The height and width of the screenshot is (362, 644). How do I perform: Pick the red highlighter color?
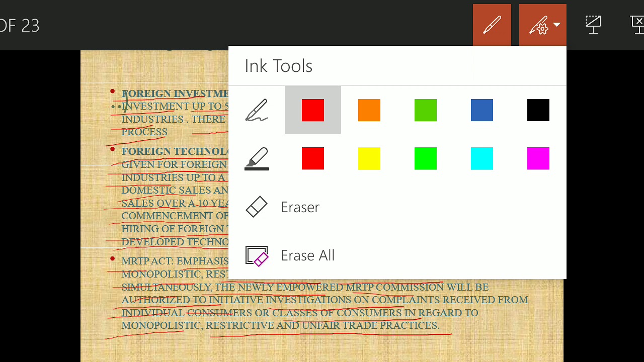point(313,158)
